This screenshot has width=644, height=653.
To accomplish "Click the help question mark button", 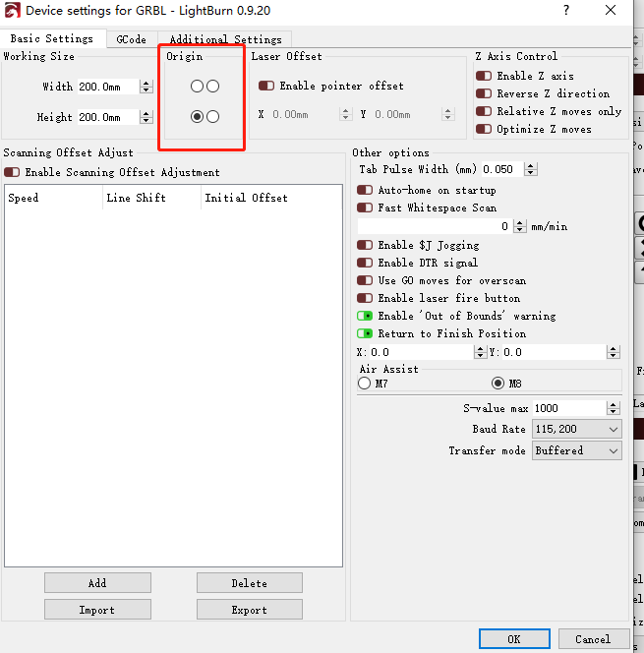I will coord(566,10).
